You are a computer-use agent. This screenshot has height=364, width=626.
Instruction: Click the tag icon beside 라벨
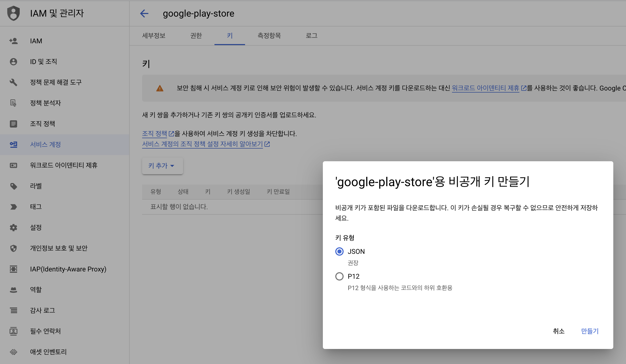(x=13, y=186)
